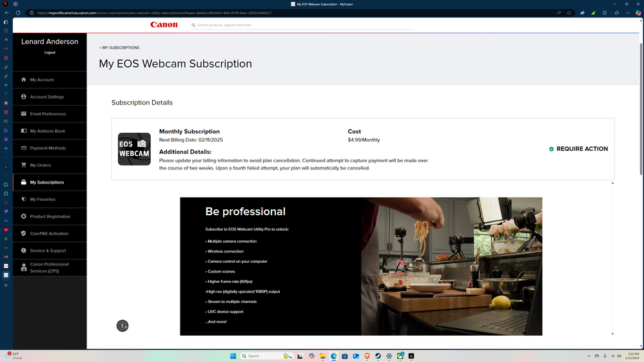This screenshot has width=644, height=362.
Task: Add page to favorites with the star icon
Action: 569,13
